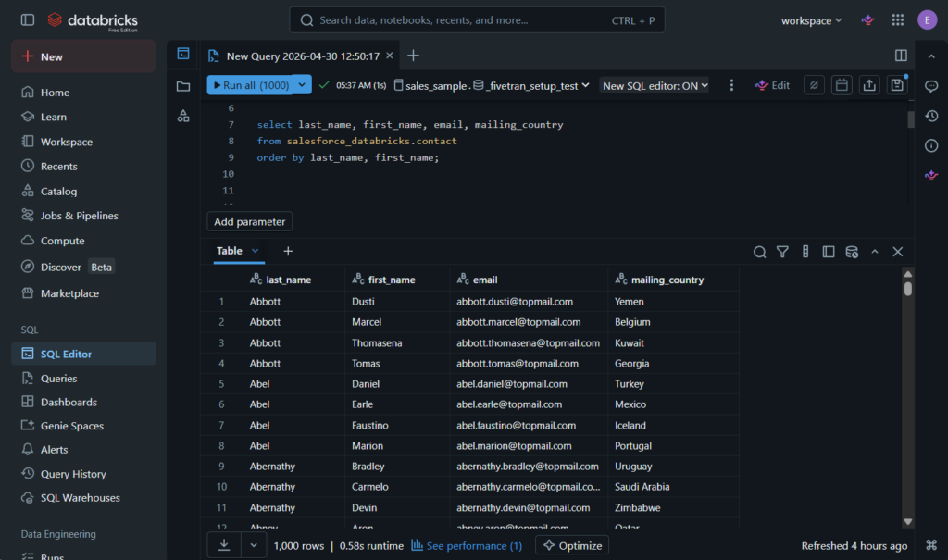The image size is (948, 560).
Task: Open keyboard shortcuts icon at bottom right
Action: [931, 545]
